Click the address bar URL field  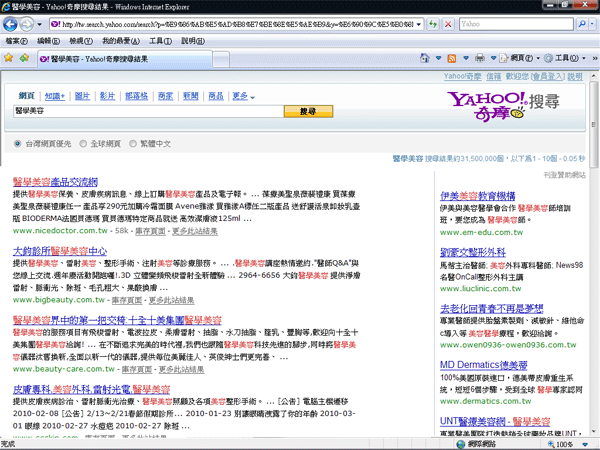237,24
